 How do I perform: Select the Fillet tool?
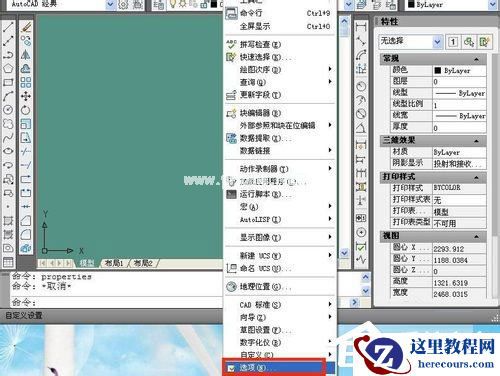point(26,234)
